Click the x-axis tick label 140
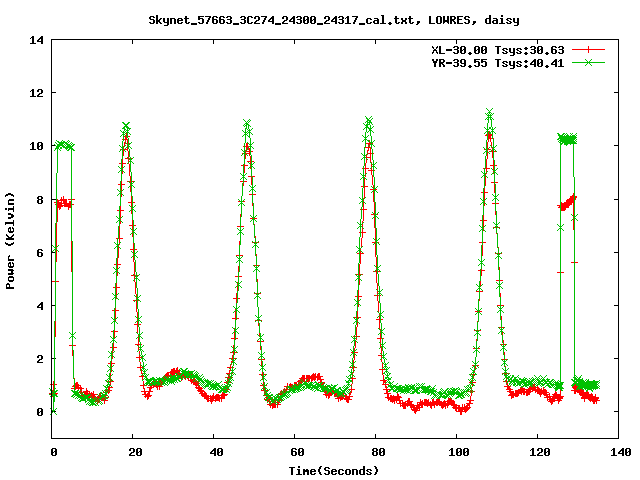This screenshot has height=480, width=640. point(621,452)
